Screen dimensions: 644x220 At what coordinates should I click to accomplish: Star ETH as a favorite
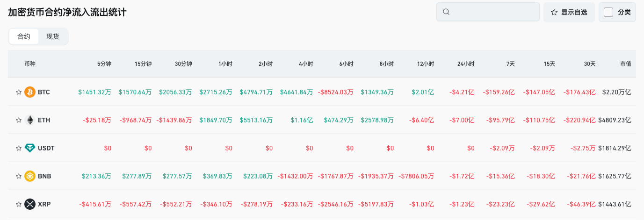pos(19,120)
